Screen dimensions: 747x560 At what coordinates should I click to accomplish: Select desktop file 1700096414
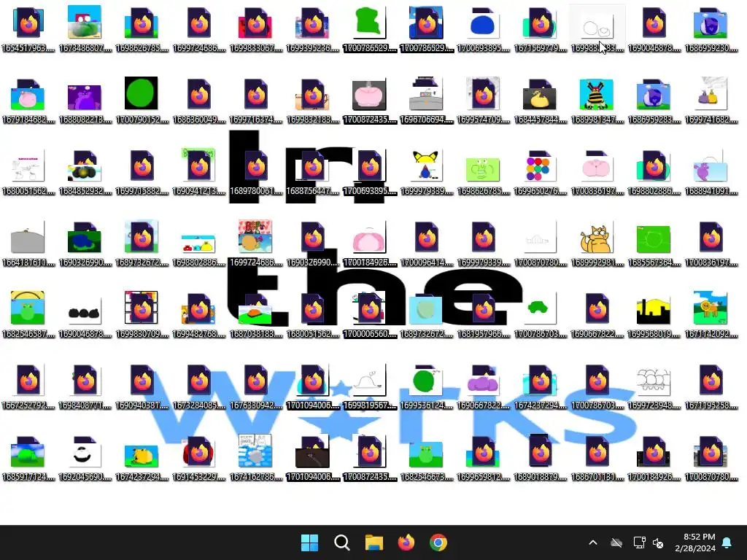click(426, 244)
